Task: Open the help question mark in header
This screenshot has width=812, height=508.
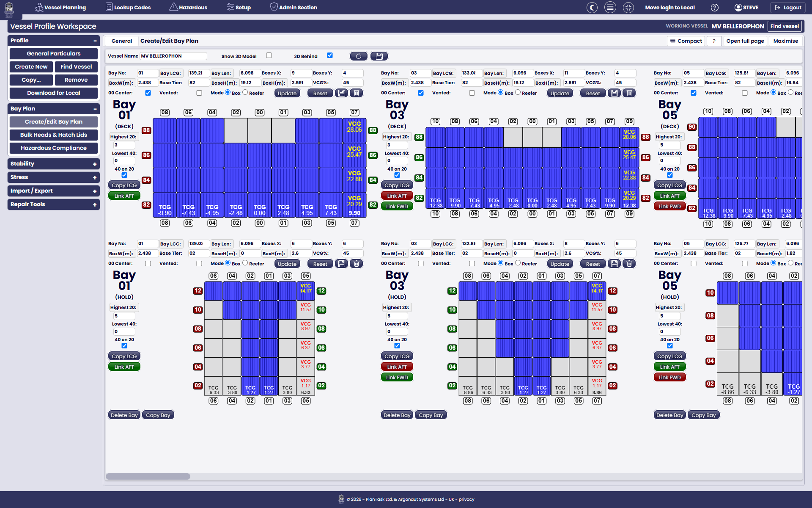Action: [x=715, y=7]
